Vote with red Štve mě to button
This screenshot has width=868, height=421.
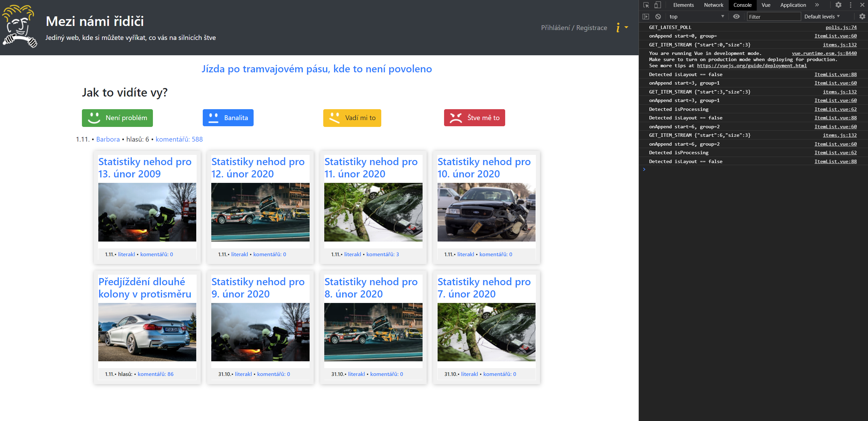[x=474, y=118]
